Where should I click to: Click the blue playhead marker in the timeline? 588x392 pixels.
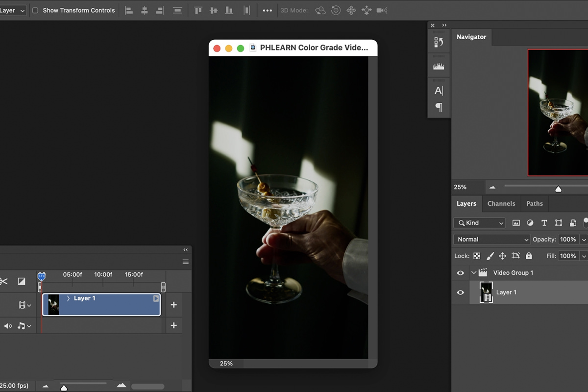click(42, 276)
